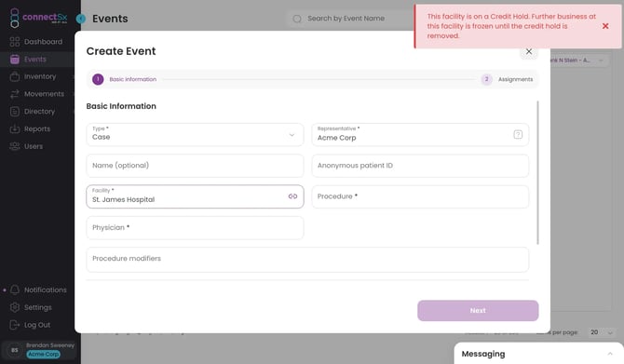The height and width of the screenshot is (364, 624).
Task: Click the Procedure modifiers field
Action: click(x=307, y=260)
